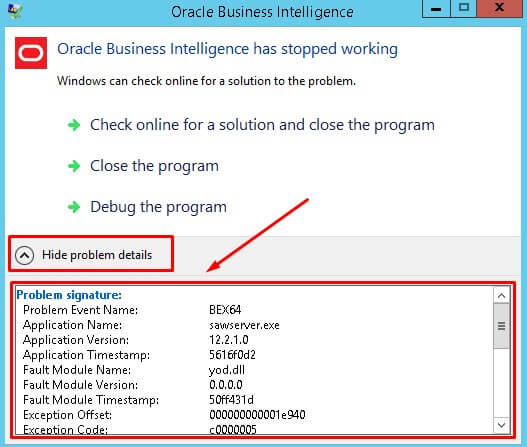The width and height of the screenshot is (527, 447).
Task: Click 'Oracle Business Intelligence has stopped working' heading
Action: pos(228,49)
